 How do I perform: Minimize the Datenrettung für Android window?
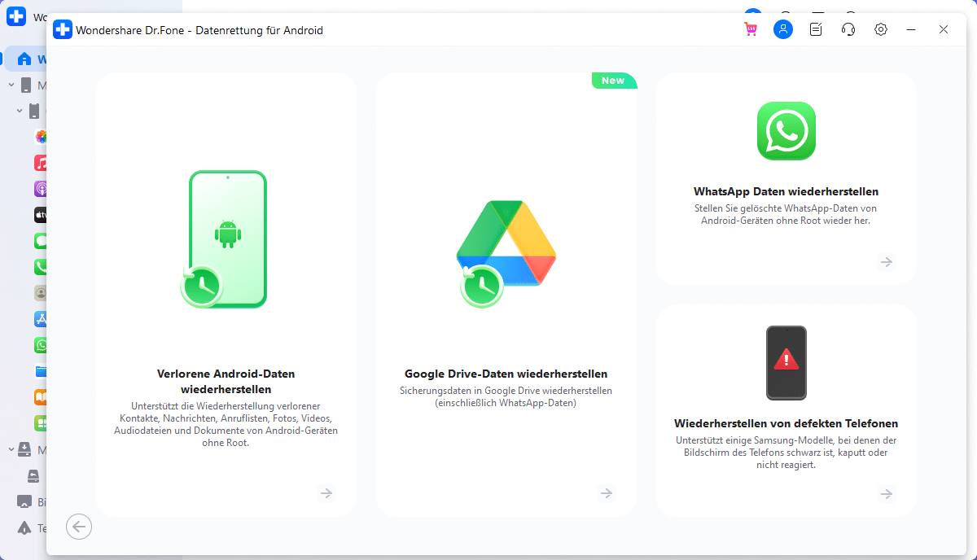(x=912, y=29)
